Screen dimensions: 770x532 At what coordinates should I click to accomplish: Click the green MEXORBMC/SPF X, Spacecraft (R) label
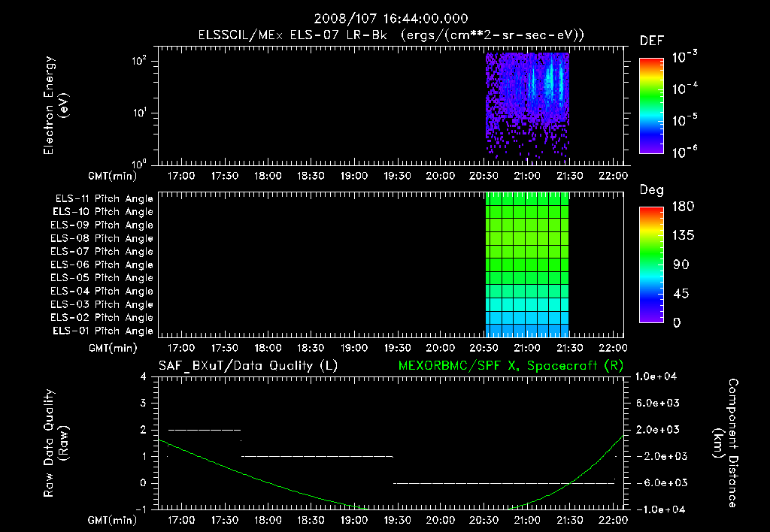pyautogui.click(x=511, y=366)
